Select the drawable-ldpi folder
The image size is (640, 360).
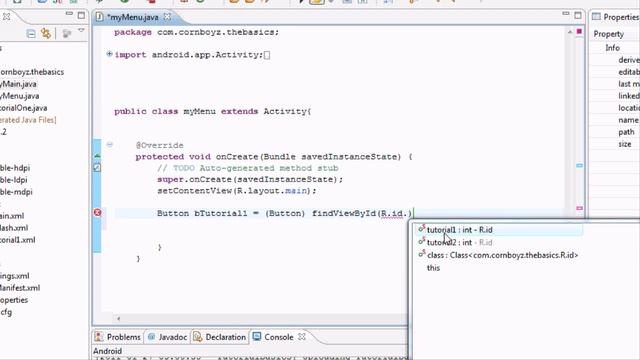click(x=14, y=180)
